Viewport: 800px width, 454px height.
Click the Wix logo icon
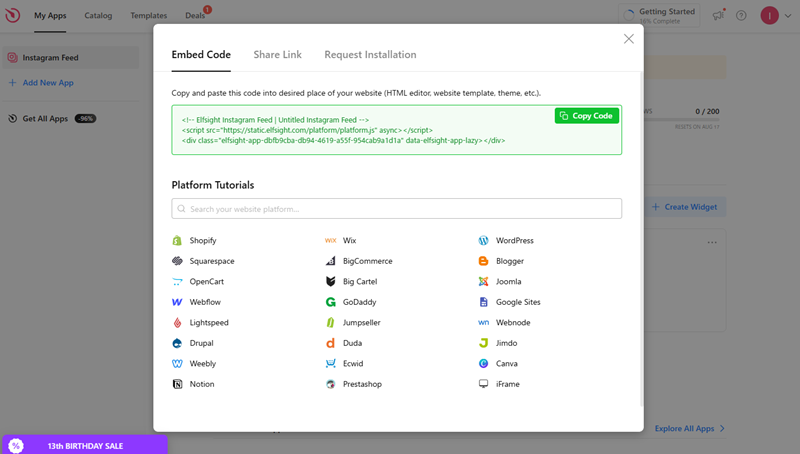point(331,240)
